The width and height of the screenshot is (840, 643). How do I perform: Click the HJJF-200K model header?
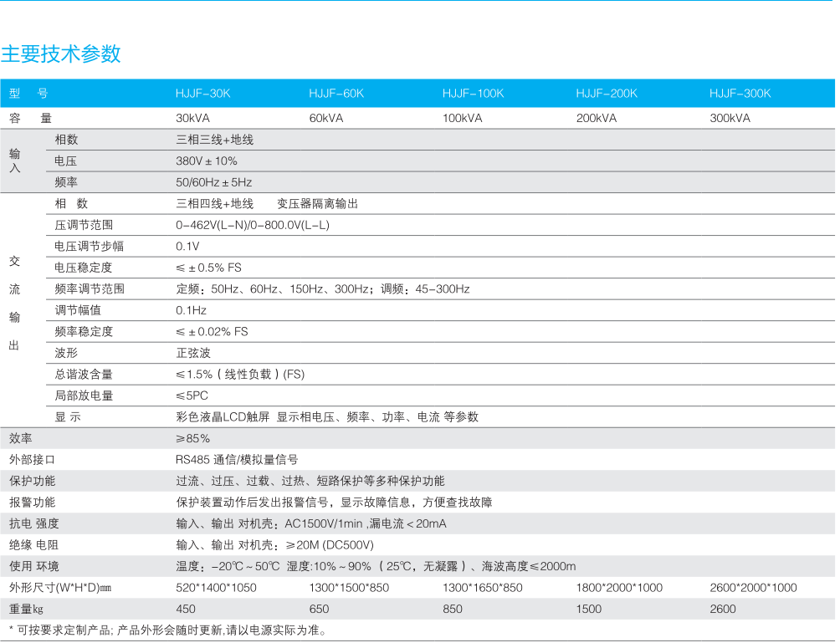tap(607, 94)
